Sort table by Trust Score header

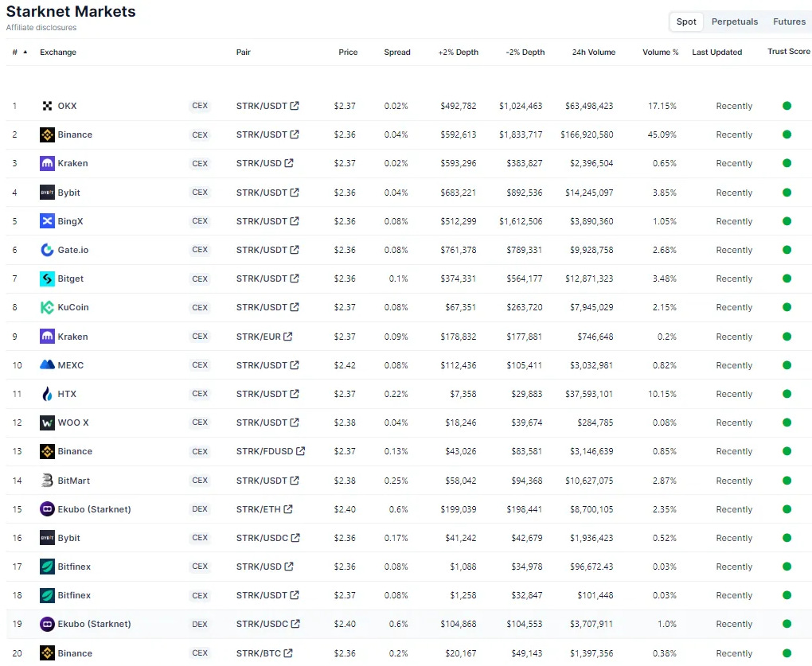(x=789, y=52)
